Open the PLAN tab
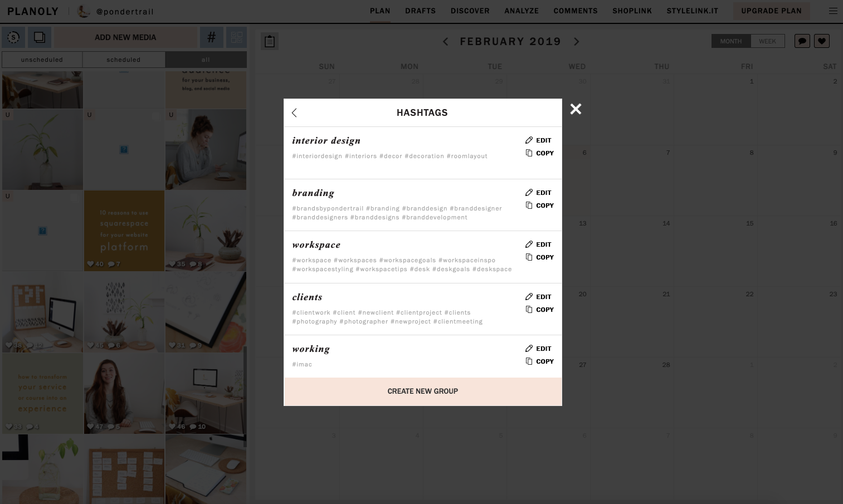 [x=380, y=11]
